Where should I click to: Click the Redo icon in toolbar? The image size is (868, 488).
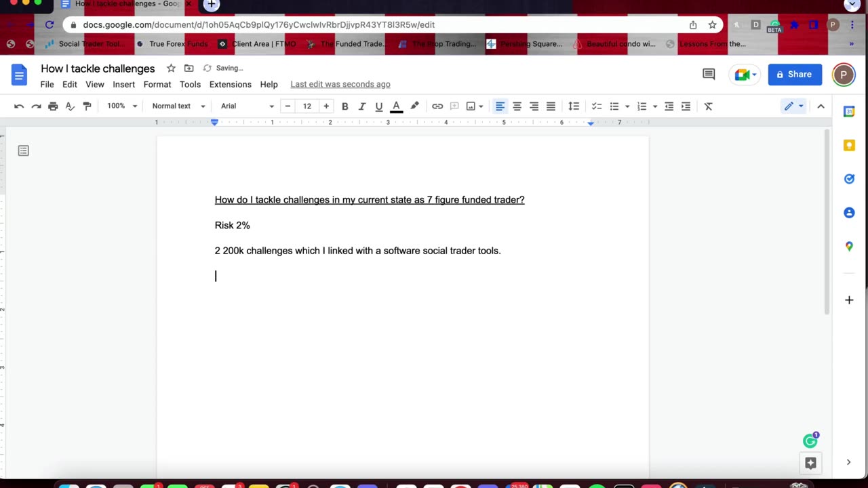click(x=36, y=106)
